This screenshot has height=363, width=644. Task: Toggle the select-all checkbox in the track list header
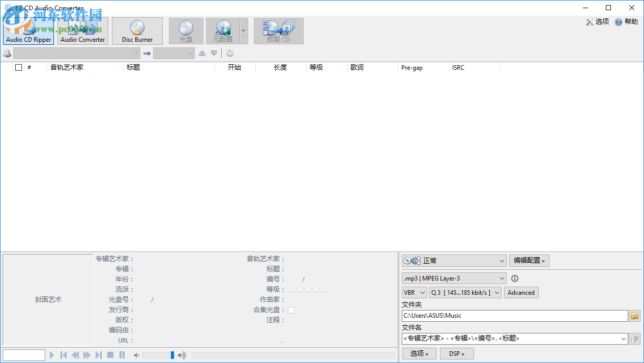(19, 67)
